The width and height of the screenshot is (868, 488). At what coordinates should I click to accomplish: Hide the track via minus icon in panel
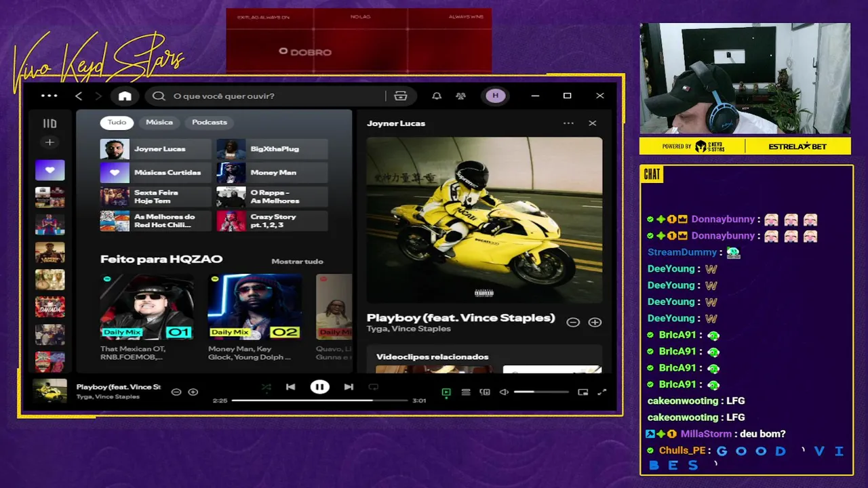[x=573, y=323]
